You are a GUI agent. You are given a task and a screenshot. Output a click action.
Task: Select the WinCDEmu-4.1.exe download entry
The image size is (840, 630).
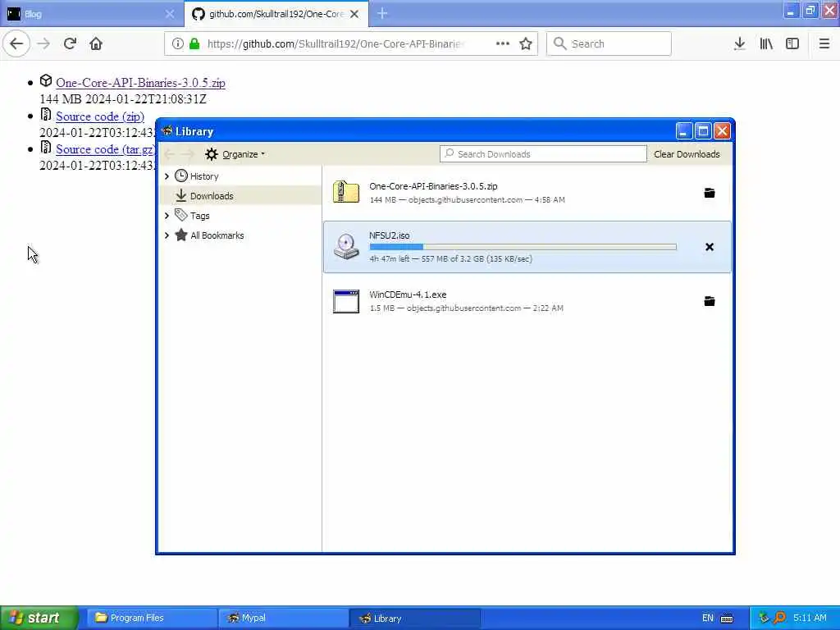click(527, 301)
